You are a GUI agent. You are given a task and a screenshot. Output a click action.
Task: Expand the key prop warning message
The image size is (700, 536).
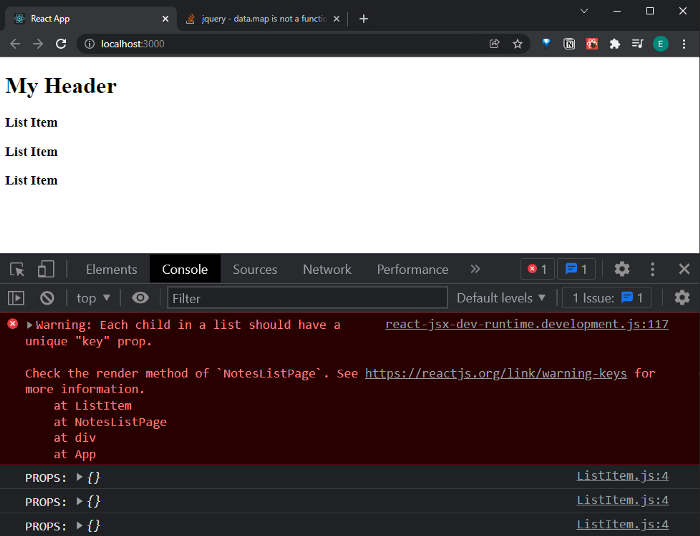31,325
